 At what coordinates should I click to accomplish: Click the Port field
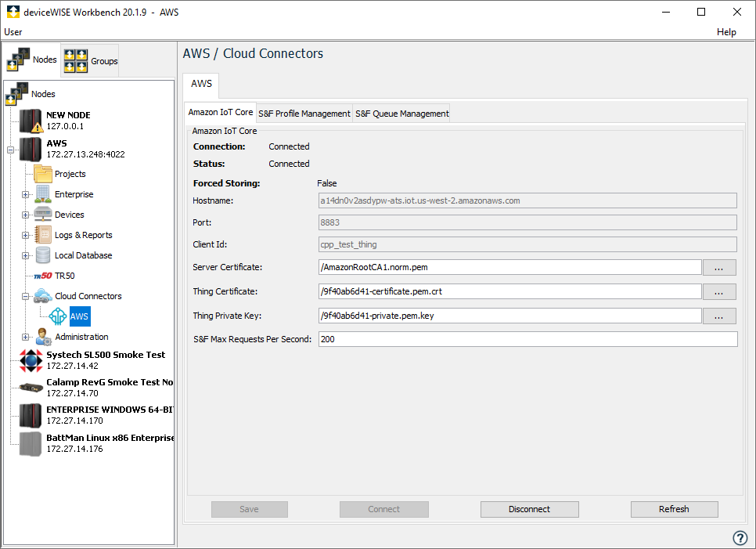point(527,222)
